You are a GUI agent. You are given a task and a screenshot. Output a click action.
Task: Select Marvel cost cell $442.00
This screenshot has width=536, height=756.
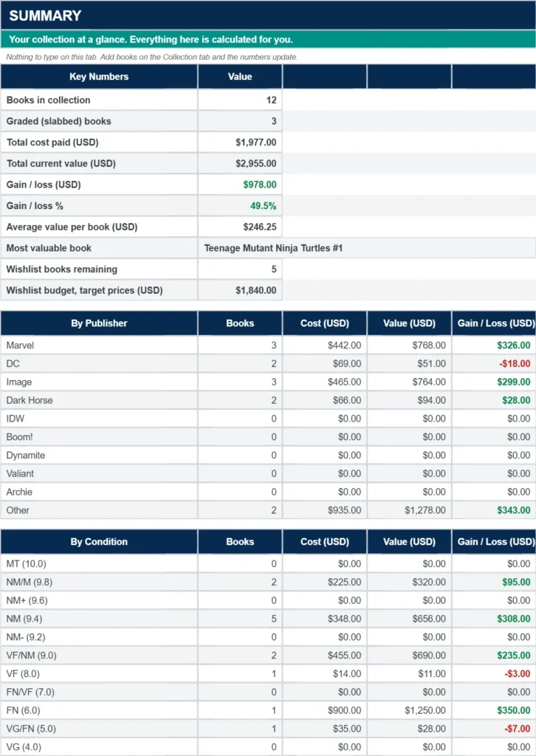click(325, 346)
